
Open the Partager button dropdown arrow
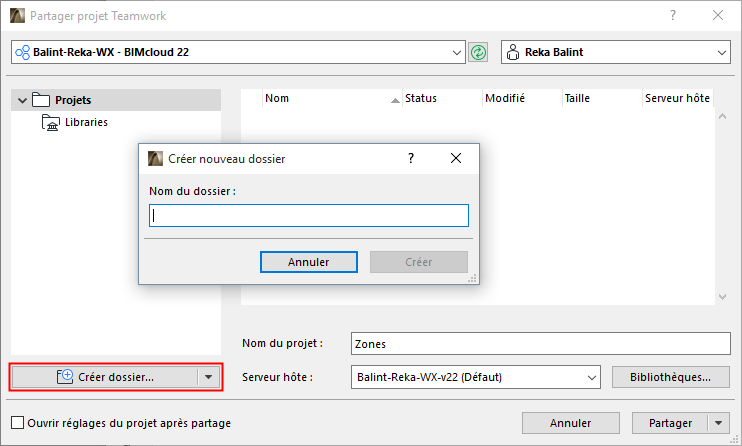(719, 423)
